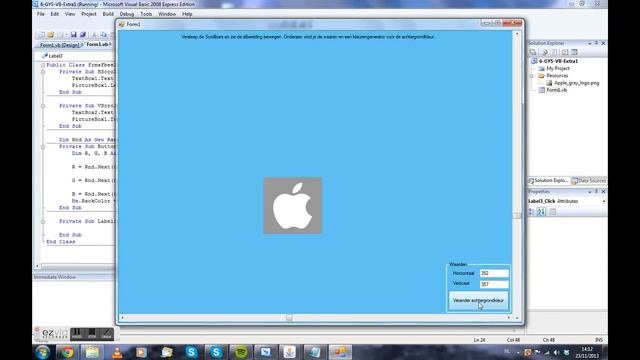Click the horizontal scrollbar thumb in Form1
Viewport: 640px width, 360px height.
[x=289, y=318]
